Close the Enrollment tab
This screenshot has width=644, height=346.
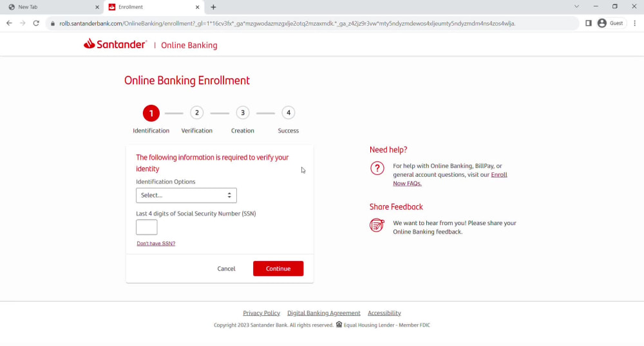click(197, 7)
